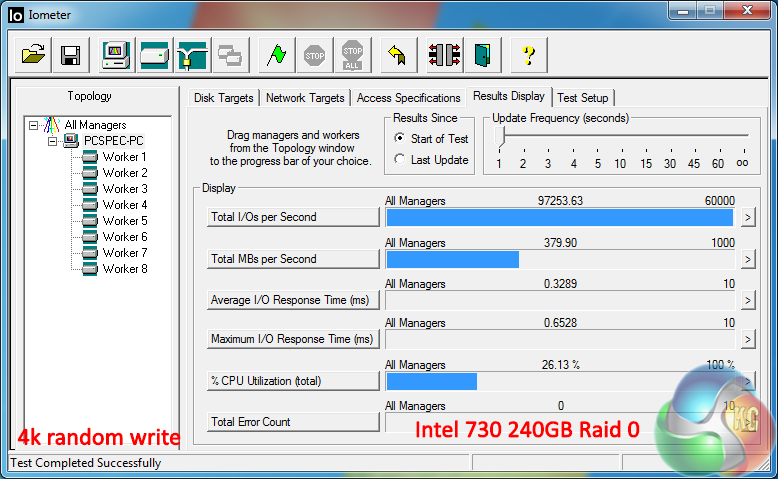This screenshot has height=479, width=778.
Task: Select All Managers label in topology
Action: click(x=95, y=125)
